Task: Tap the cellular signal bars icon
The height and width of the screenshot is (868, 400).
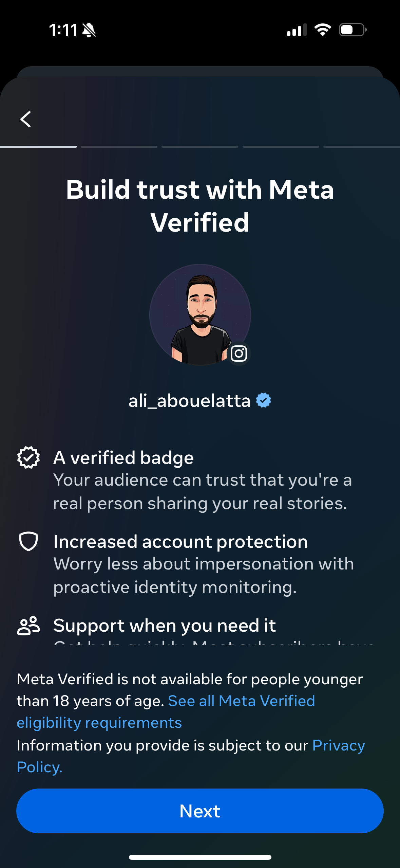Action: point(297,30)
